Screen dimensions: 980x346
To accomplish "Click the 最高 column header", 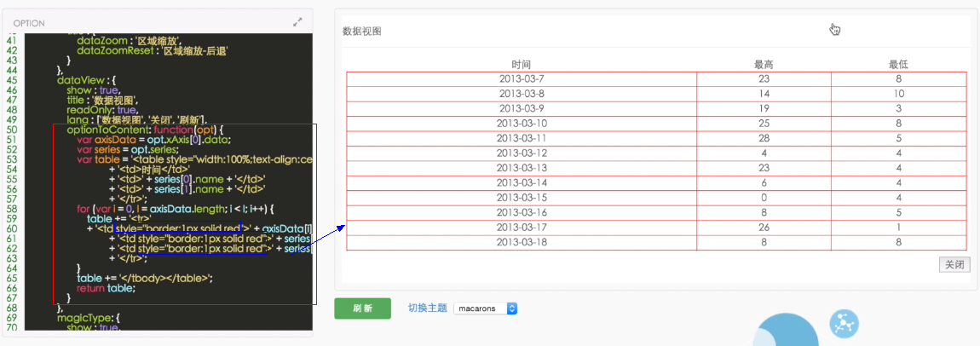I will tap(764, 64).
